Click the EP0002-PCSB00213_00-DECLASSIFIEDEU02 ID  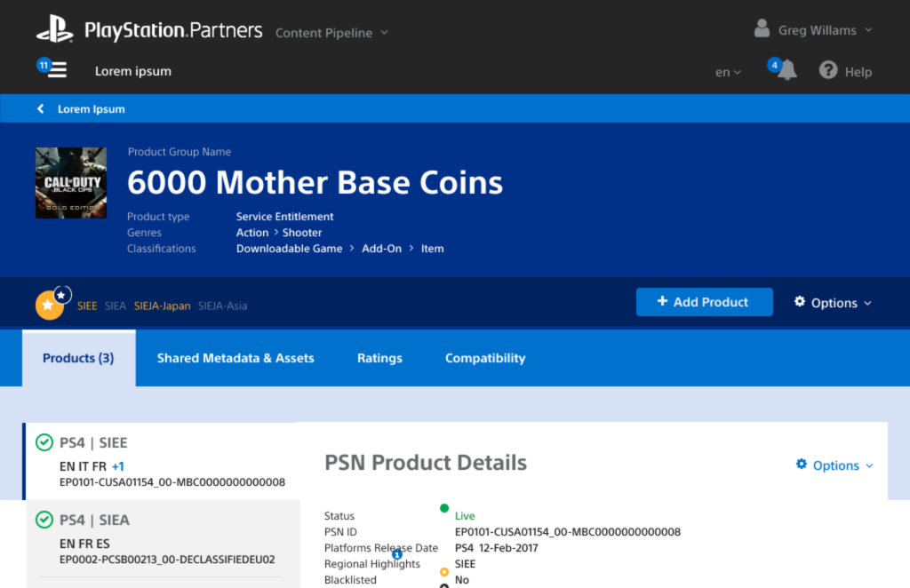click(x=167, y=560)
